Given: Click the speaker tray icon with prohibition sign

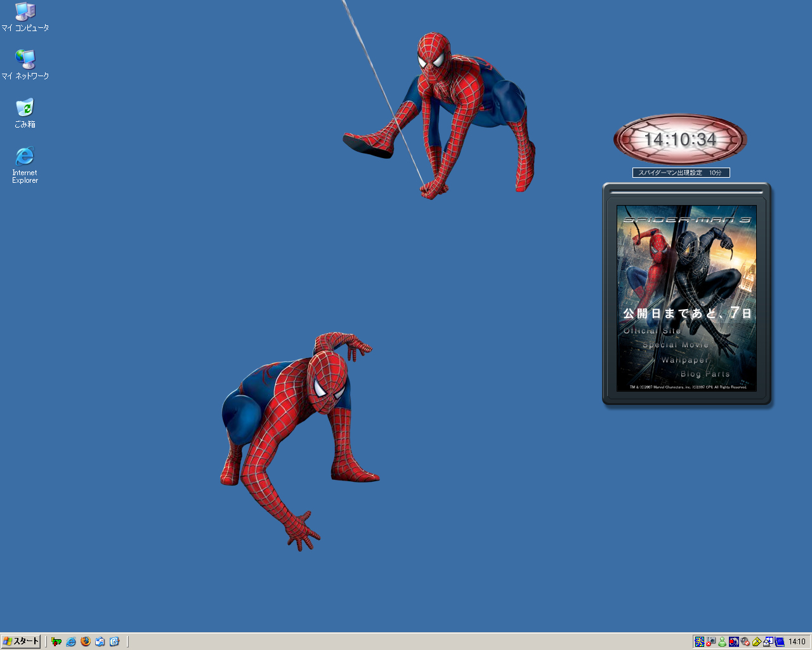Looking at the screenshot, I should click(745, 642).
